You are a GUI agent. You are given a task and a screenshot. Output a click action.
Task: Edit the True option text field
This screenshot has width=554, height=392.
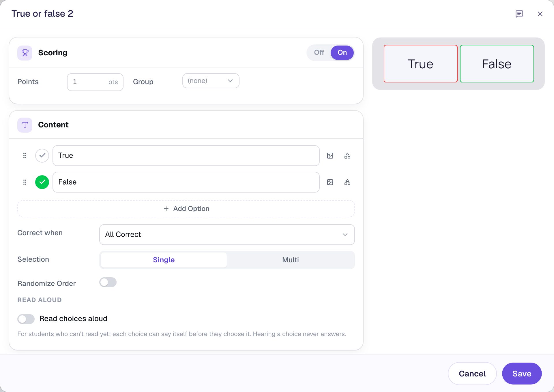186,156
